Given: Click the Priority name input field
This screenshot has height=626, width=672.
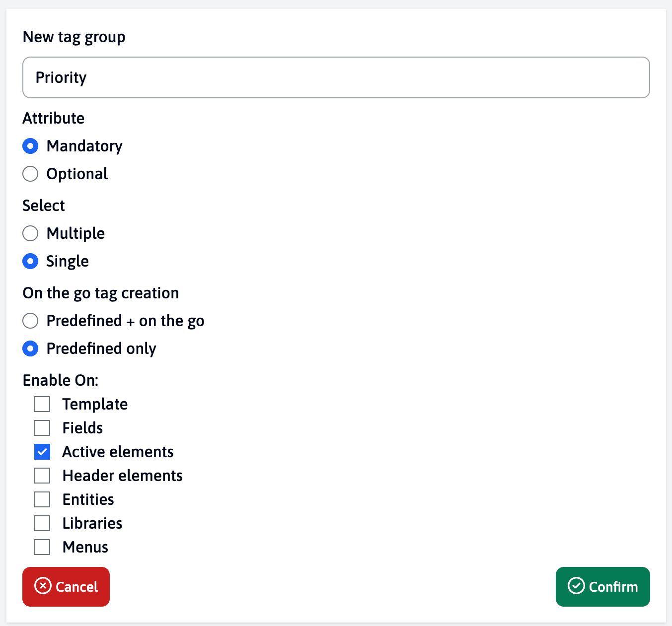Looking at the screenshot, I should point(336,77).
